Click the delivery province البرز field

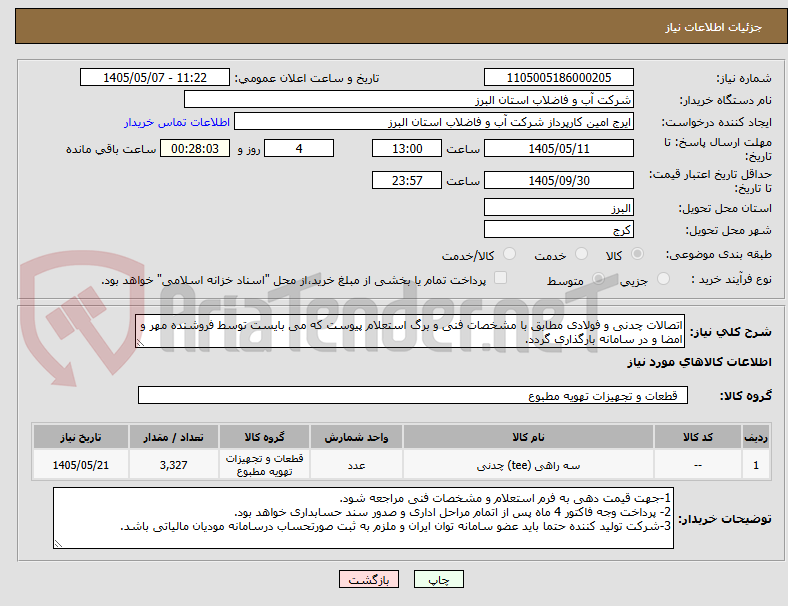558,208
